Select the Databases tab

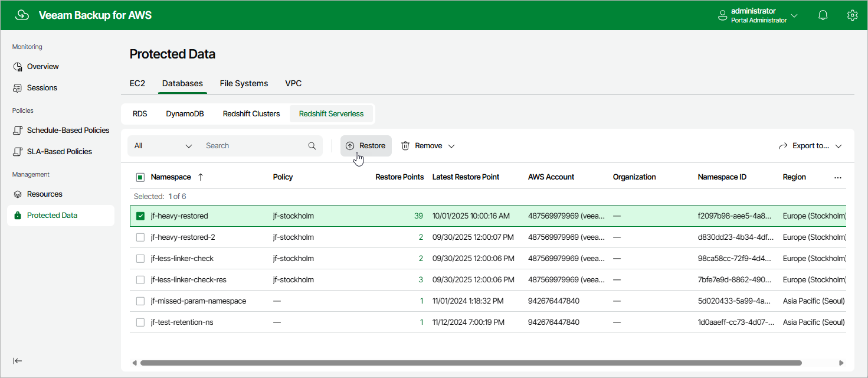183,84
